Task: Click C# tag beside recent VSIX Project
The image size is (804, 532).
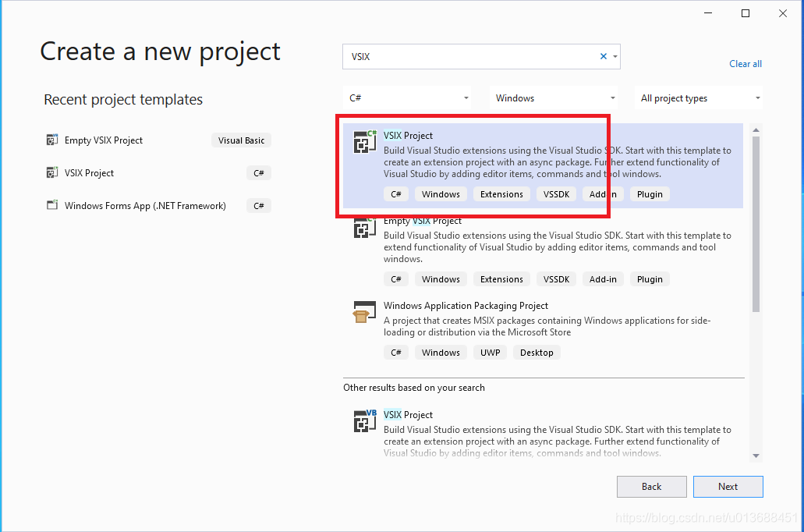Action: [259, 173]
